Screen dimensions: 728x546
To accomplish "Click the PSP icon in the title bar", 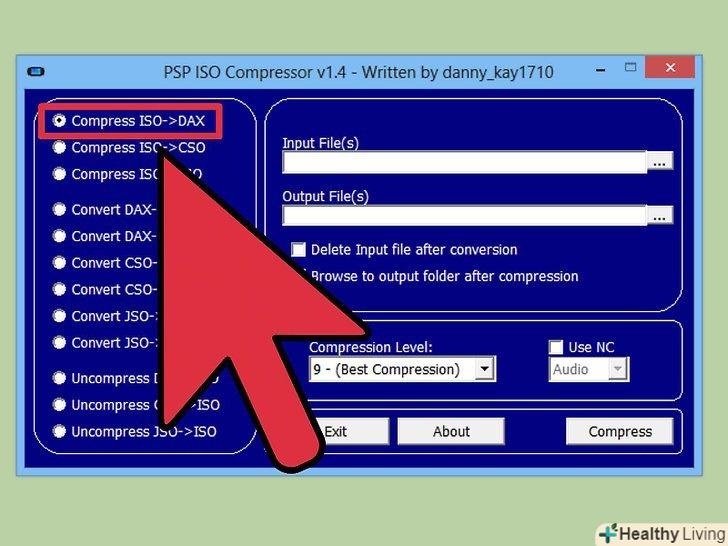I will pyautogui.click(x=36, y=72).
